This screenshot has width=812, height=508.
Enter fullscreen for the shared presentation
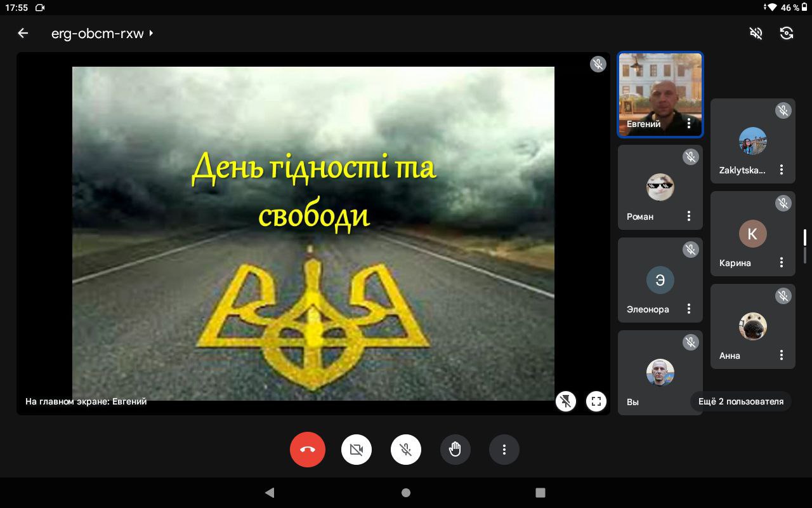click(x=596, y=401)
